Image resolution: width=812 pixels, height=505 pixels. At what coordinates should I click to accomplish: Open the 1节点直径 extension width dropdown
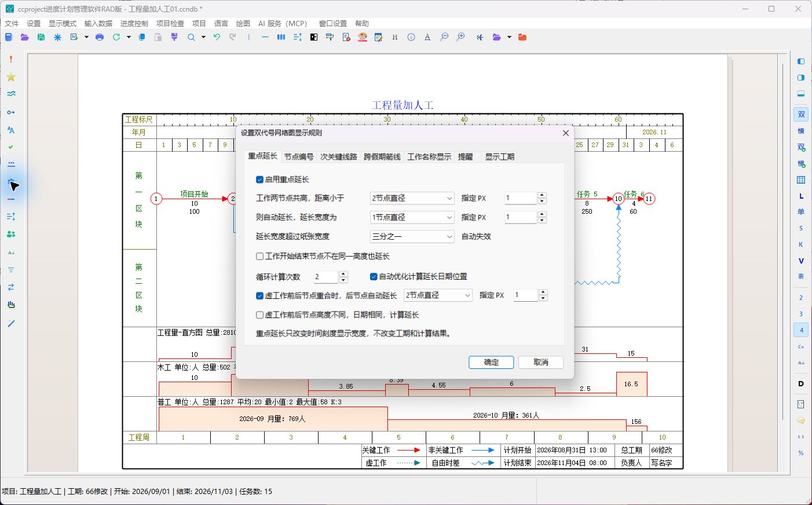[412, 217]
